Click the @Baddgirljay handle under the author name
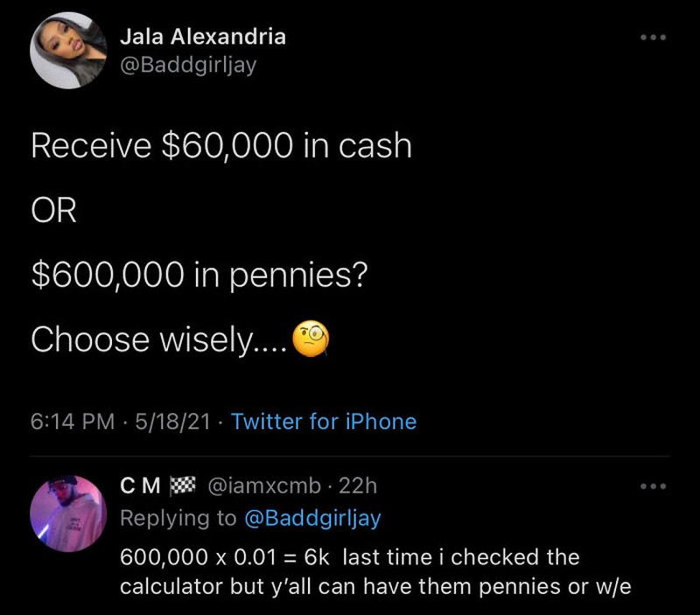Image resolution: width=700 pixels, height=615 pixels. (187, 66)
